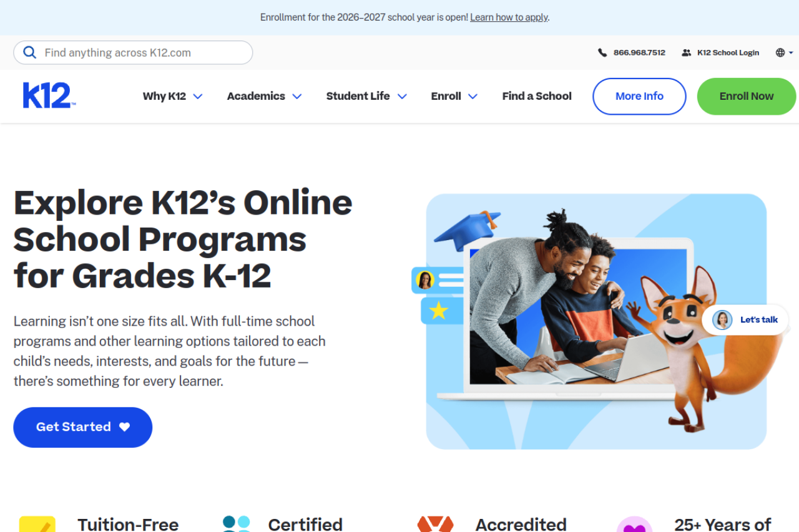Click the green Enroll Now button

point(747,96)
